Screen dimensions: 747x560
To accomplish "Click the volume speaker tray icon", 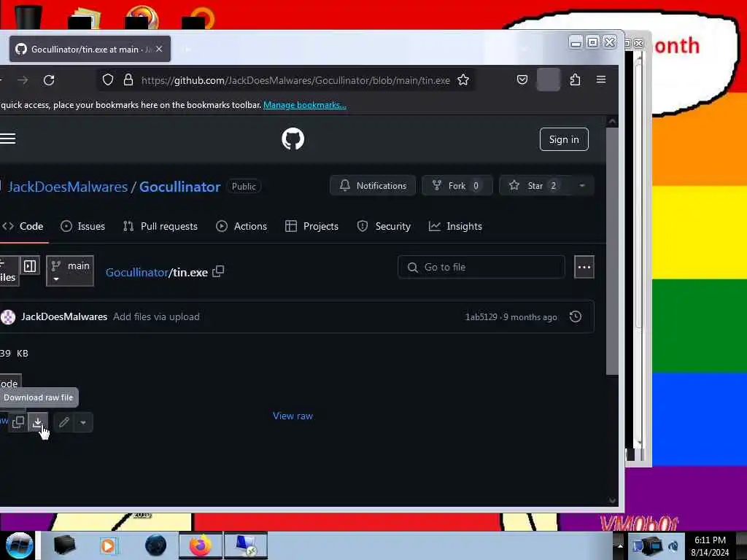I will tap(673, 546).
